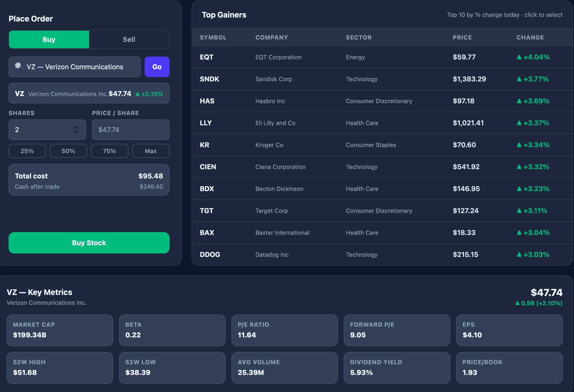Click the VZ quote summary card
Image resolution: width=574 pixels, height=392 pixels.
(x=89, y=93)
